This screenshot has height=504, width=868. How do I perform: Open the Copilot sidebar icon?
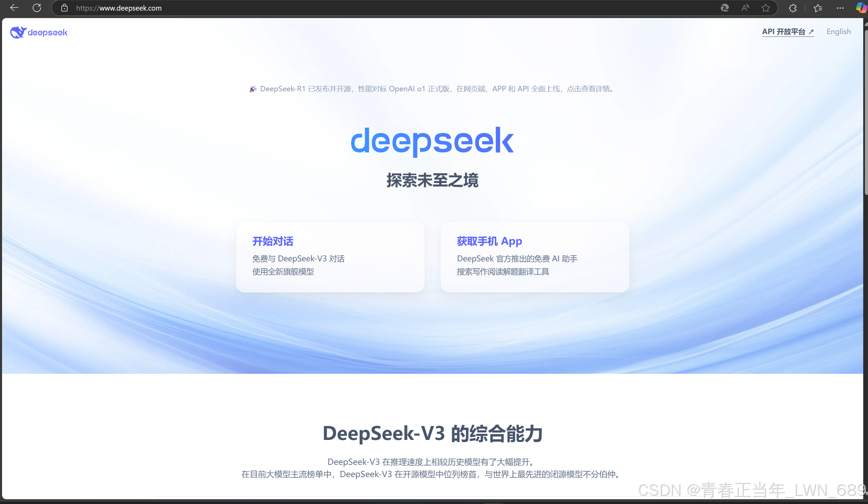[x=861, y=8]
